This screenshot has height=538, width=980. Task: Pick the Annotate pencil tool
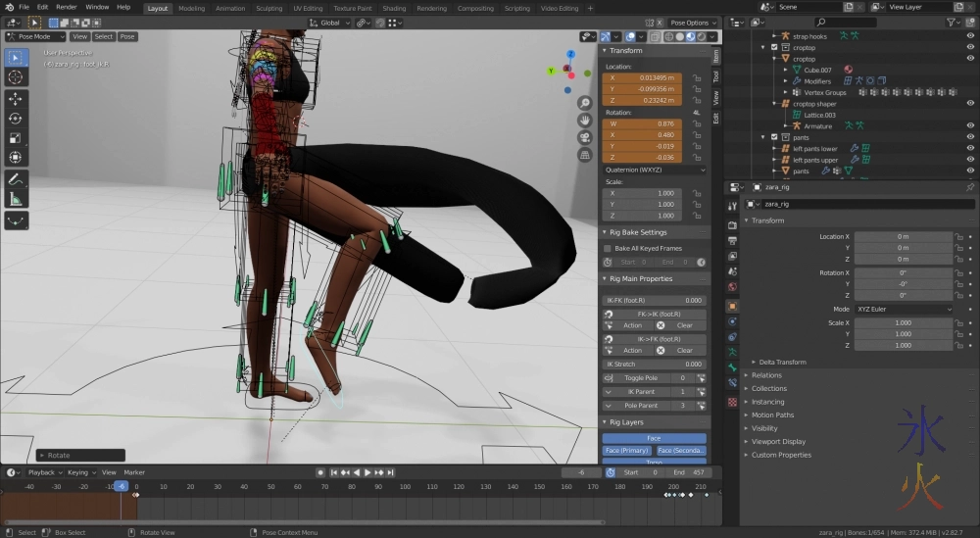(16, 179)
